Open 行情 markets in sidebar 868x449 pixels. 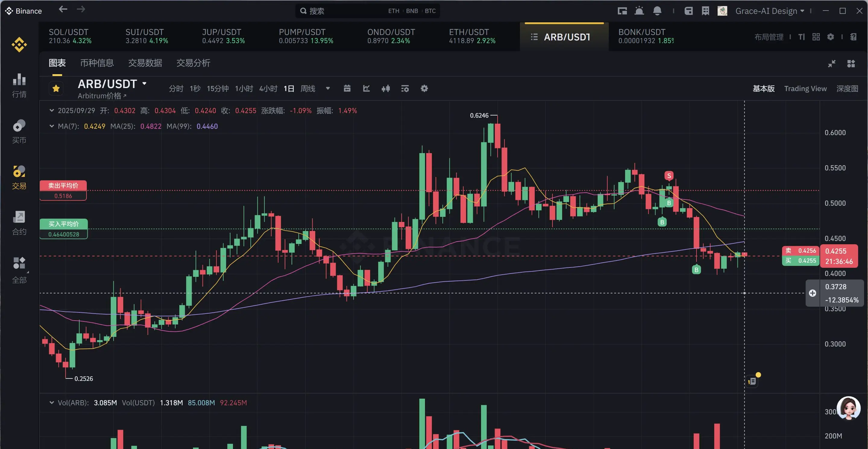pyautogui.click(x=19, y=86)
